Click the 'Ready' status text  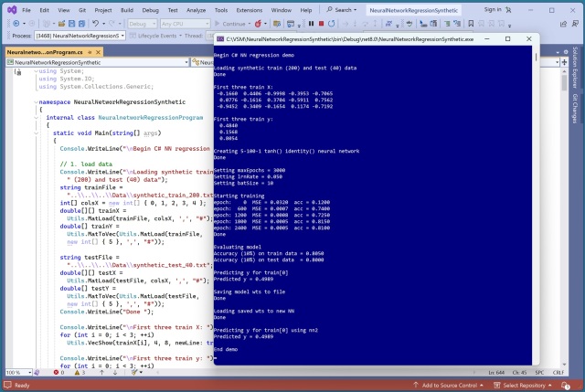[x=22, y=386]
